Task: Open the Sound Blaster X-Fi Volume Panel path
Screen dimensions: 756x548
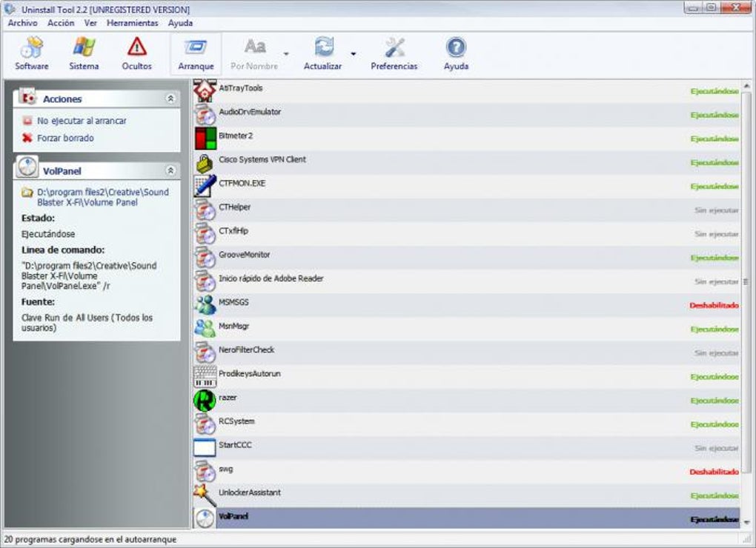Action: [x=103, y=198]
